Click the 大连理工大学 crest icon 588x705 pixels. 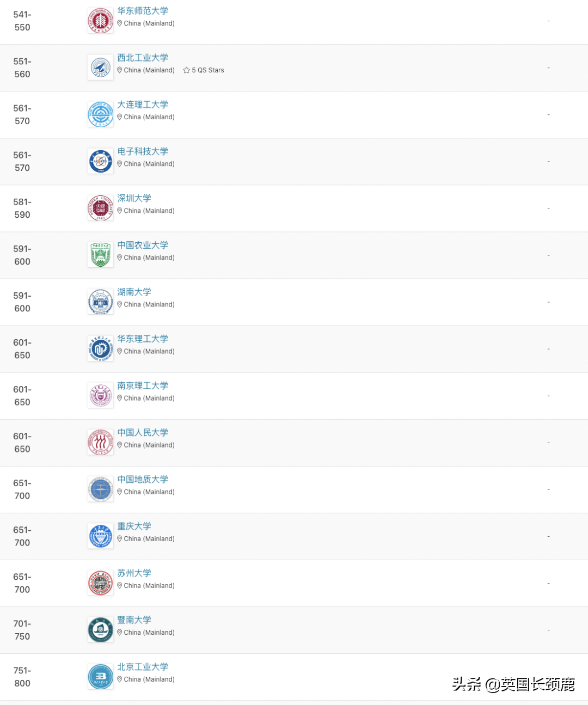pyautogui.click(x=100, y=115)
